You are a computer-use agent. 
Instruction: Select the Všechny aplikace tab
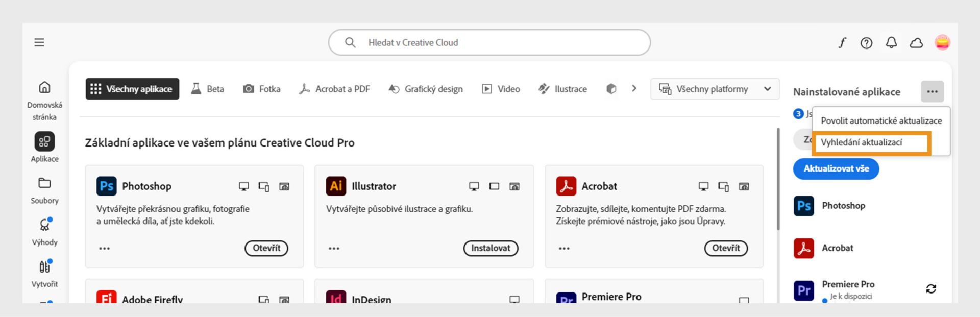pos(132,89)
